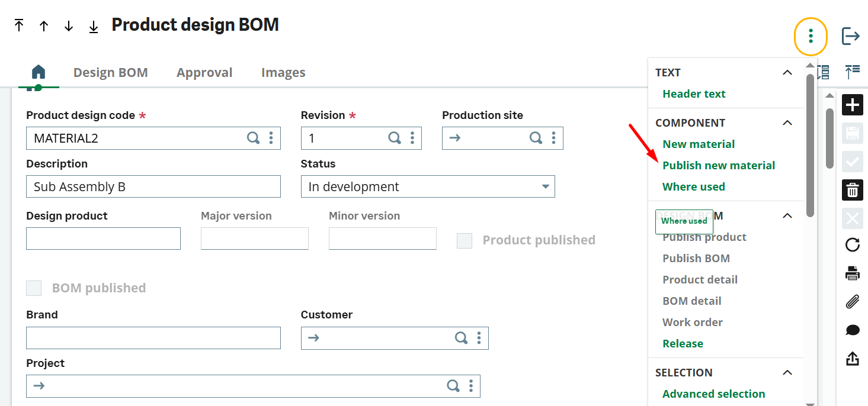Search Production site lookup icon
The height and width of the screenshot is (406, 868).
point(536,138)
